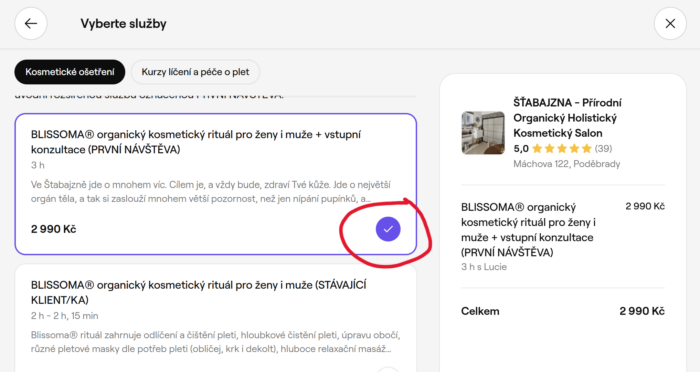Click the five-star rating of the salon
Screen dimensions: 700x372
(x=562, y=149)
